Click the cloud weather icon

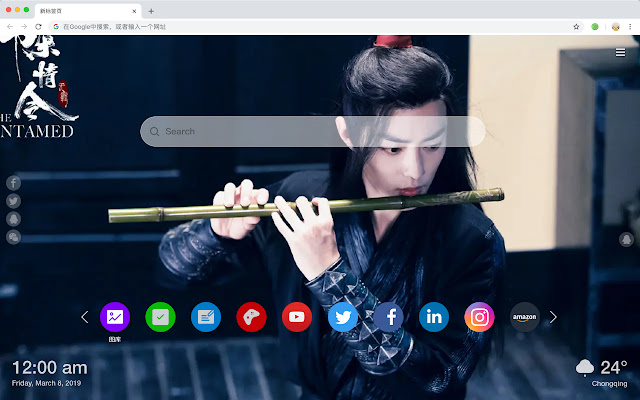[585, 367]
